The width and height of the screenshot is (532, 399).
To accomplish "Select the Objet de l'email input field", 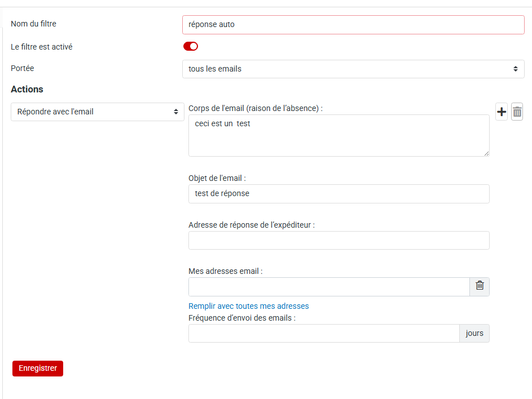I will pos(338,193).
